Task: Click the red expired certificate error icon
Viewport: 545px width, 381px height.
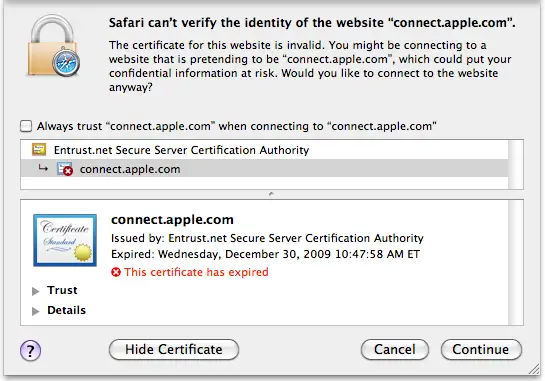Action: point(116,272)
